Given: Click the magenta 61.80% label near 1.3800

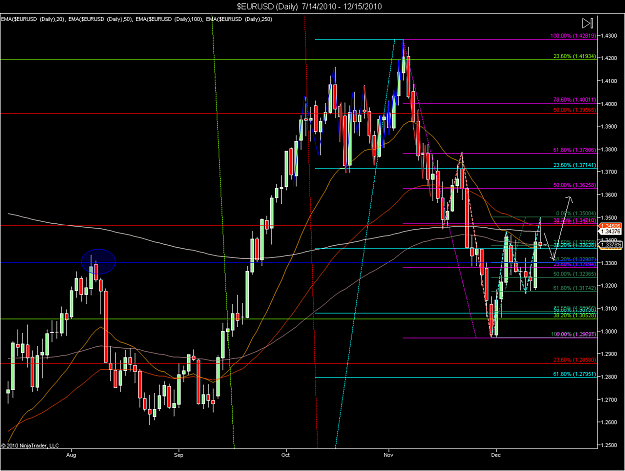Looking at the screenshot, I should tap(575, 150).
